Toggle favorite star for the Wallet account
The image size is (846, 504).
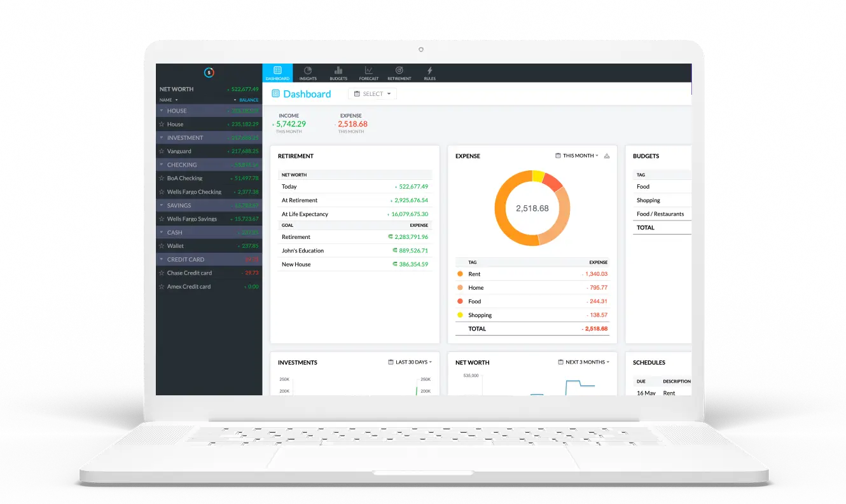coord(162,246)
